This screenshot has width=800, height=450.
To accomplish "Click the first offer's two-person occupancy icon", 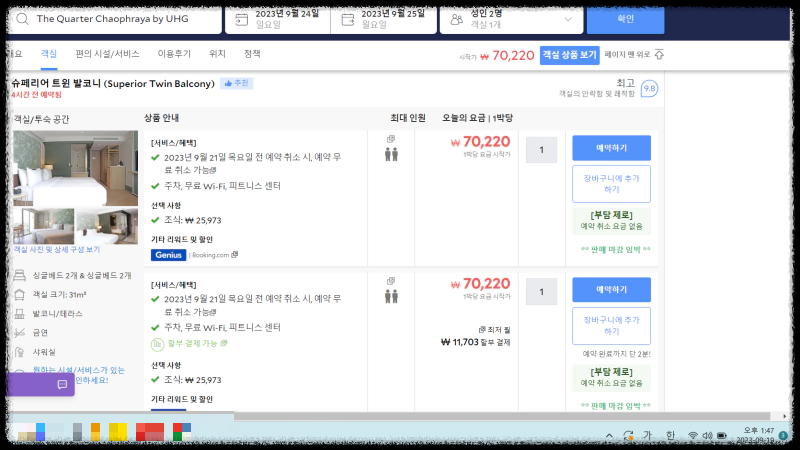I will [x=391, y=154].
